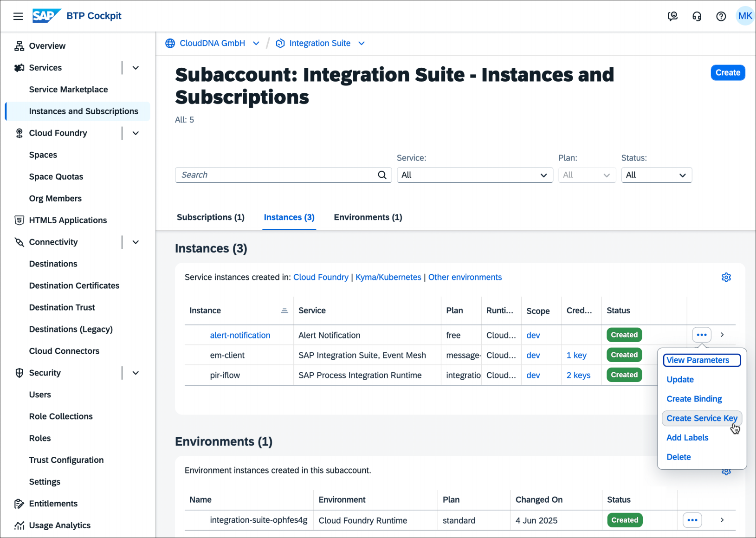Viewport: 756px width, 538px height.
Task: Choose Create Binding in the context menu
Action: (x=694, y=399)
